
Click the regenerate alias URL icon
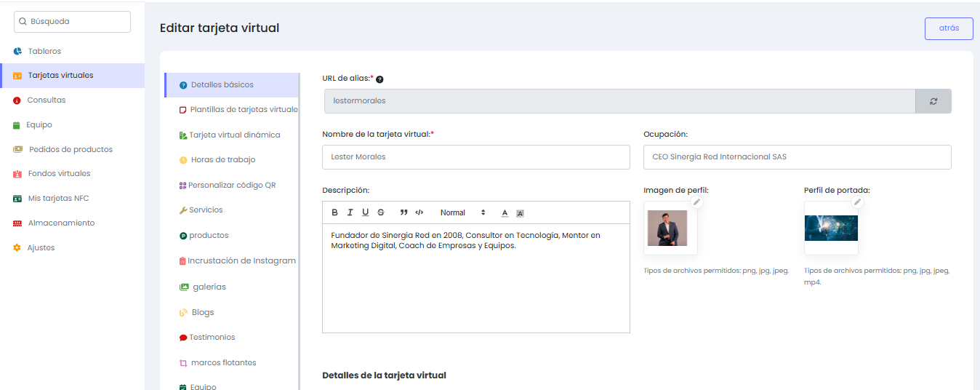[933, 101]
